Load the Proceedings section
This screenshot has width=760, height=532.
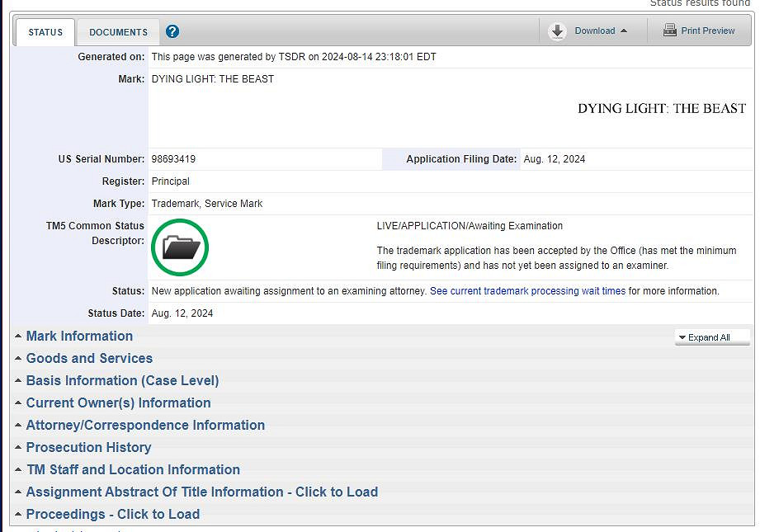[x=112, y=515]
